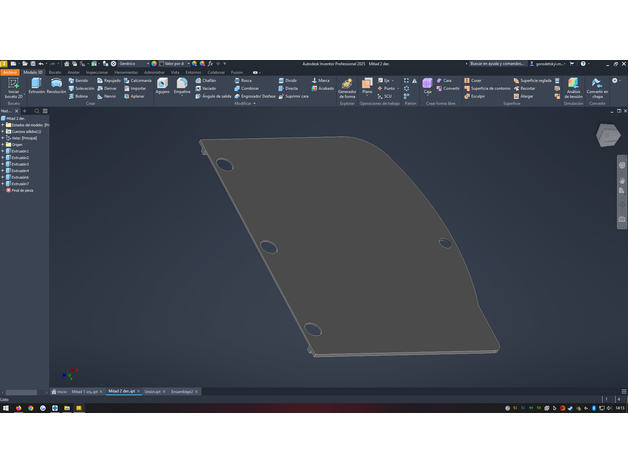
Task: Click the Chaflán tool
Action: coord(206,80)
